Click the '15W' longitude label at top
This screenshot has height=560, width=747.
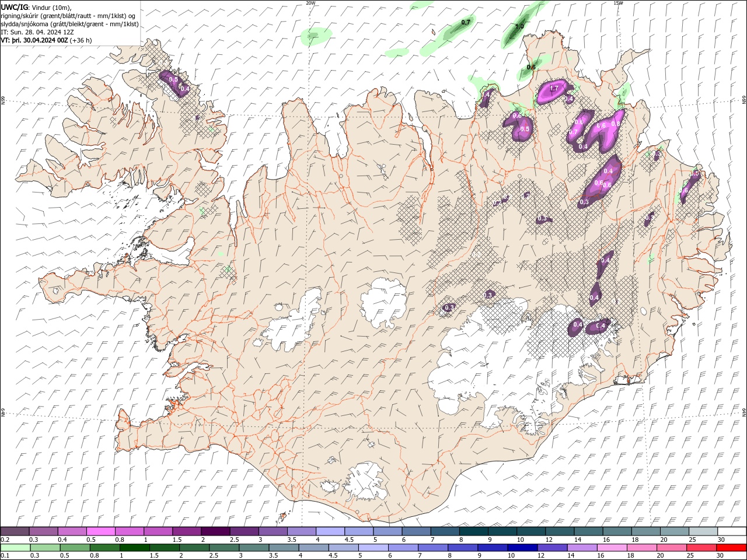point(618,3)
